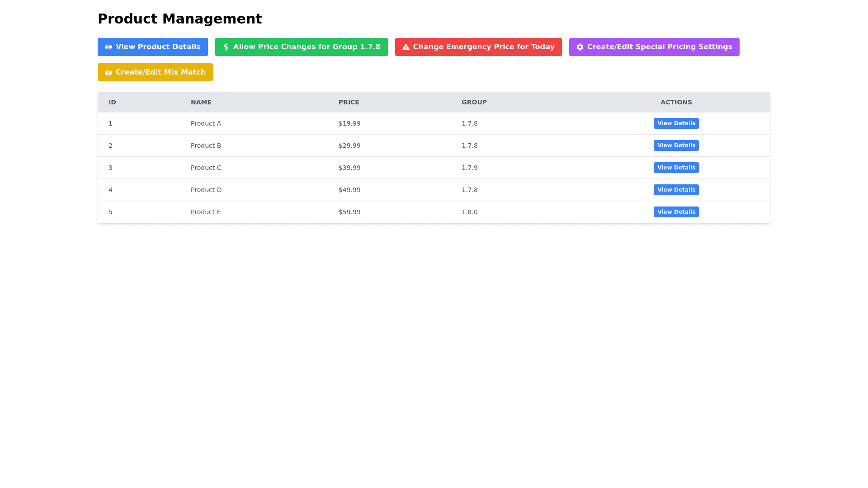The width and height of the screenshot is (868, 488).
Task: Click the warning triangle icon on red button
Action: tap(406, 47)
